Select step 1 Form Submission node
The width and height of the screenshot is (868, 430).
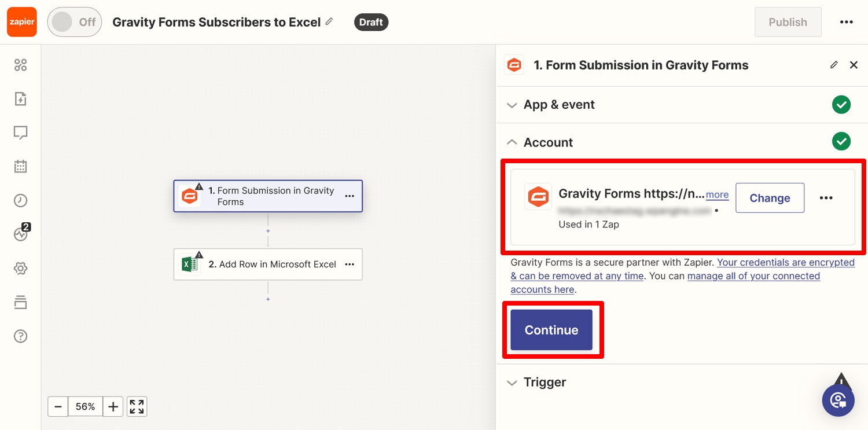coord(268,196)
